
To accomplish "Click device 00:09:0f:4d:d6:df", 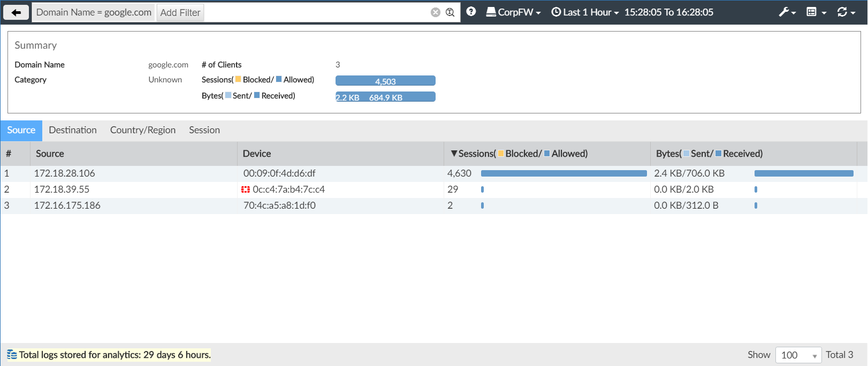I will 279,173.
